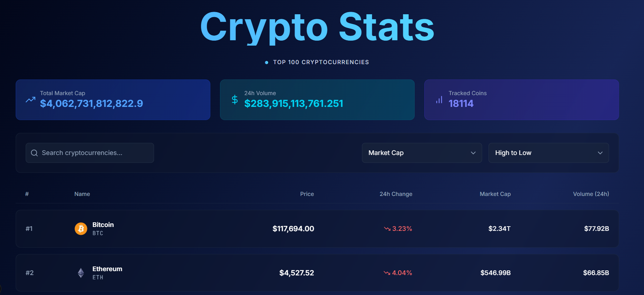Open the Bitcoin name link

103,225
